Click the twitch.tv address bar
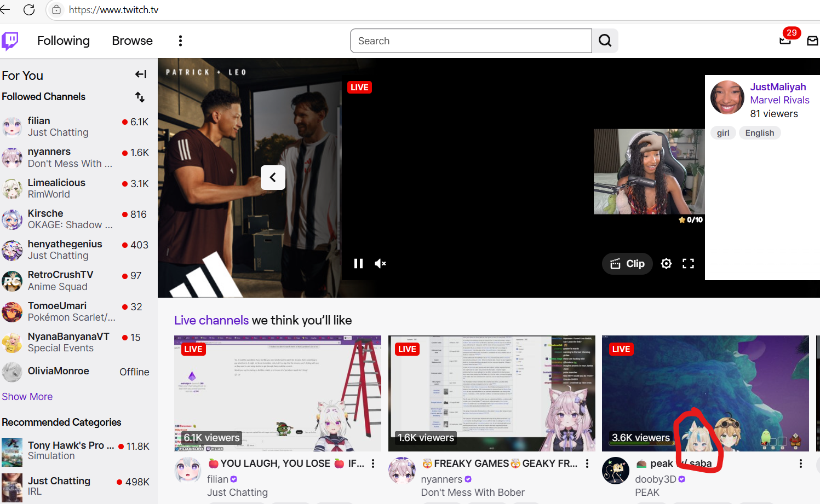This screenshot has width=820, height=504. click(x=433, y=10)
